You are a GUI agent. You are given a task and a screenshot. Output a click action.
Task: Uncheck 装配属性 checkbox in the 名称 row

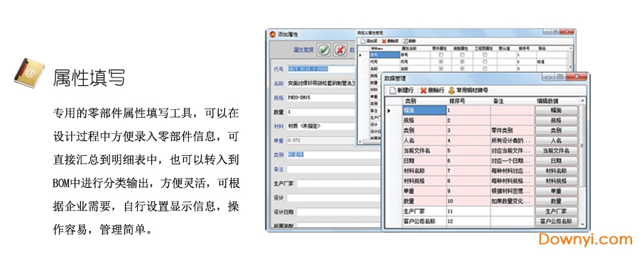[462, 69]
